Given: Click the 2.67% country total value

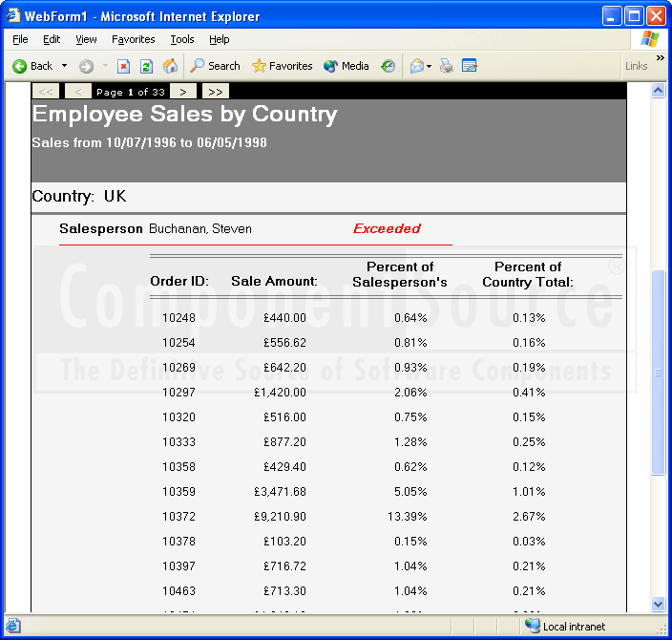Looking at the screenshot, I should click(x=529, y=517).
